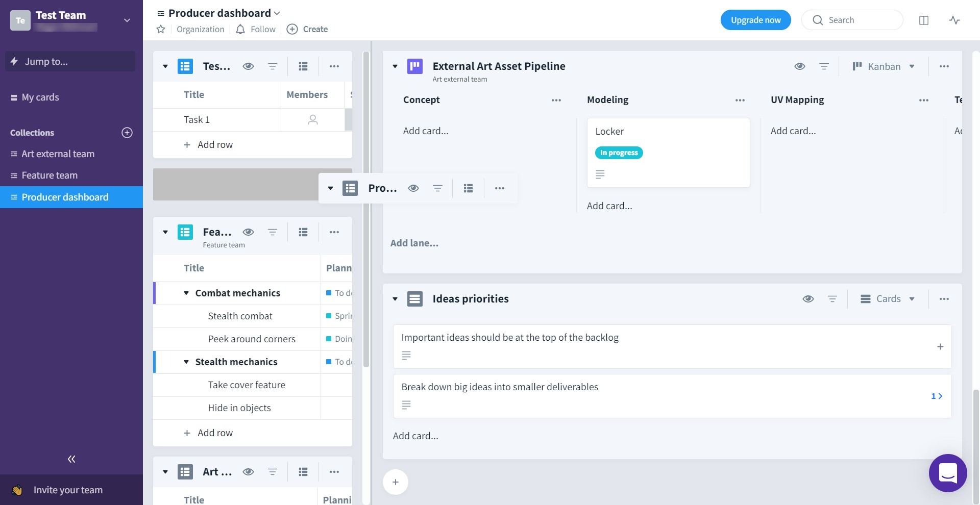The height and width of the screenshot is (505, 980).
Task: Click Create button in header
Action: 307,29
